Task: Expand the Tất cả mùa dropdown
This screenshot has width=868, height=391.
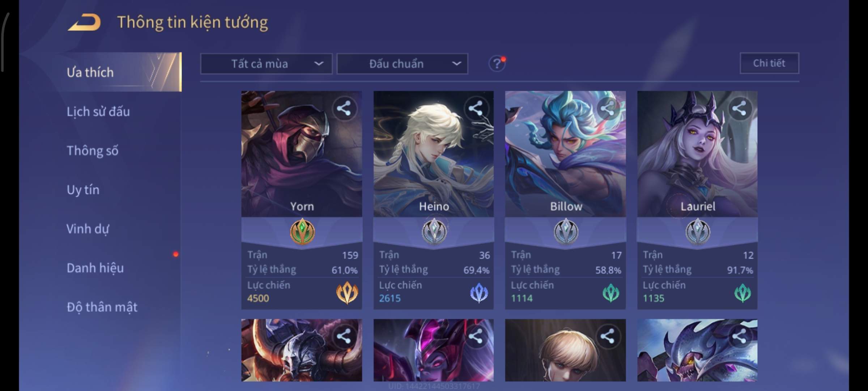Action: [266, 64]
